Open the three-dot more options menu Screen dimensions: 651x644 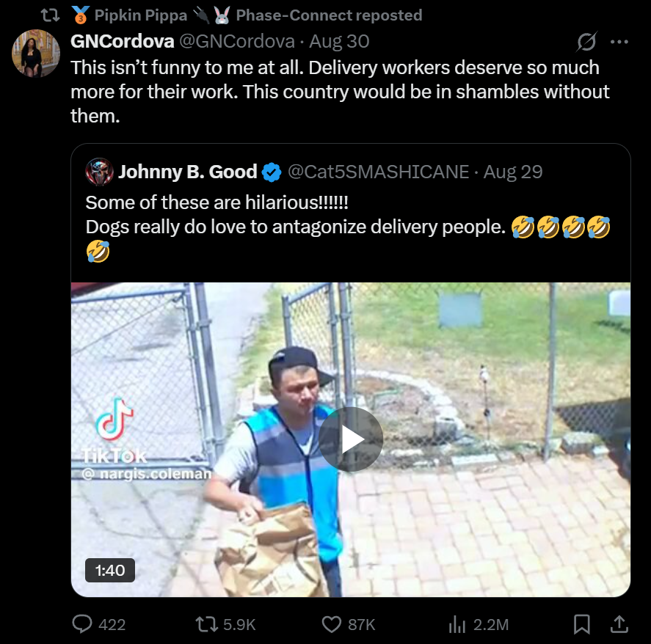(x=619, y=42)
